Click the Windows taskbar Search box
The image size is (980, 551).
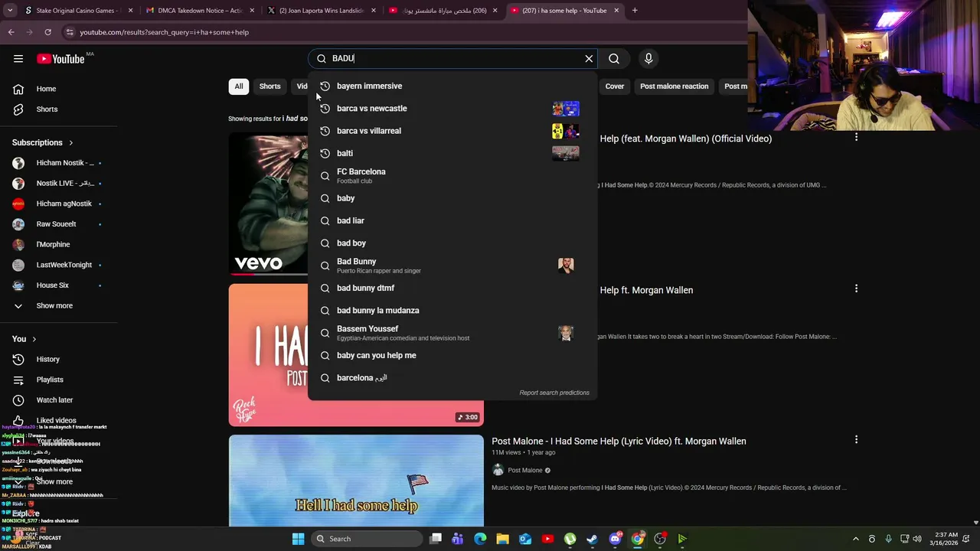coord(365,539)
